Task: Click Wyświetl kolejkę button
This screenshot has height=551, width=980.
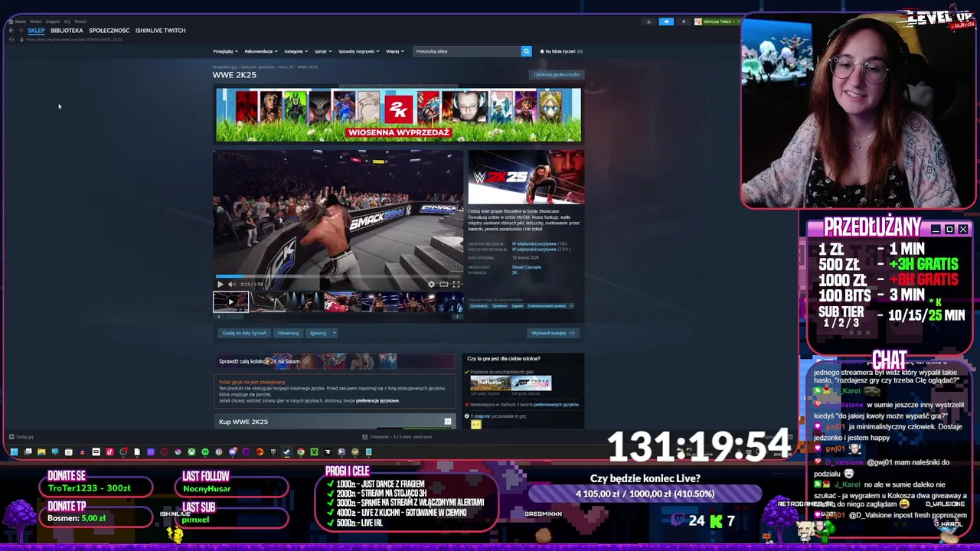Action: pos(553,333)
